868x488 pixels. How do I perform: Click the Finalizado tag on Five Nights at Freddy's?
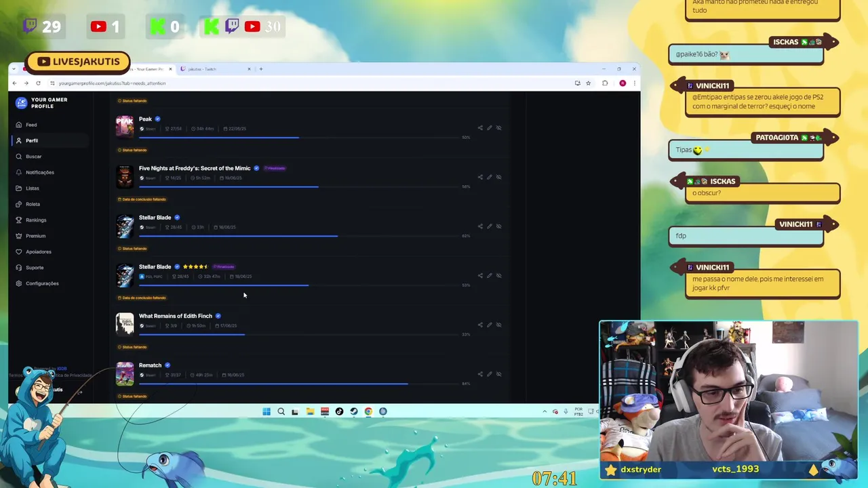[x=275, y=168]
